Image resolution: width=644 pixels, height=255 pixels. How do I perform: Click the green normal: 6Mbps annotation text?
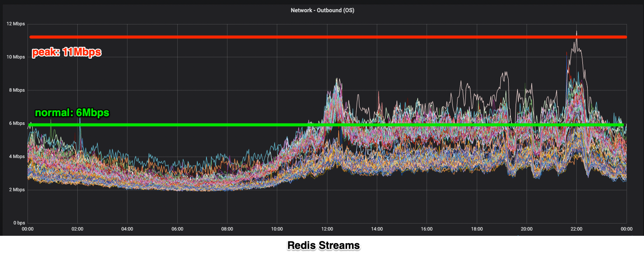[x=72, y=113]
